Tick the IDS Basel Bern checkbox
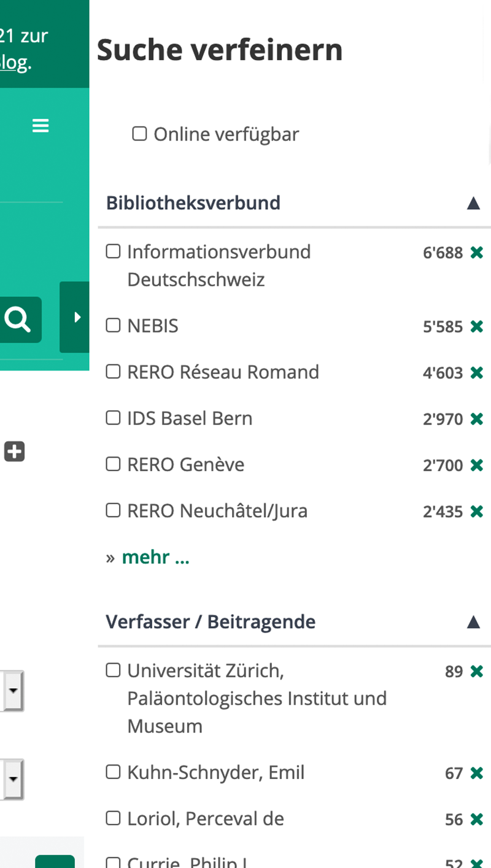The image size is (491, 868). (113, 418)
